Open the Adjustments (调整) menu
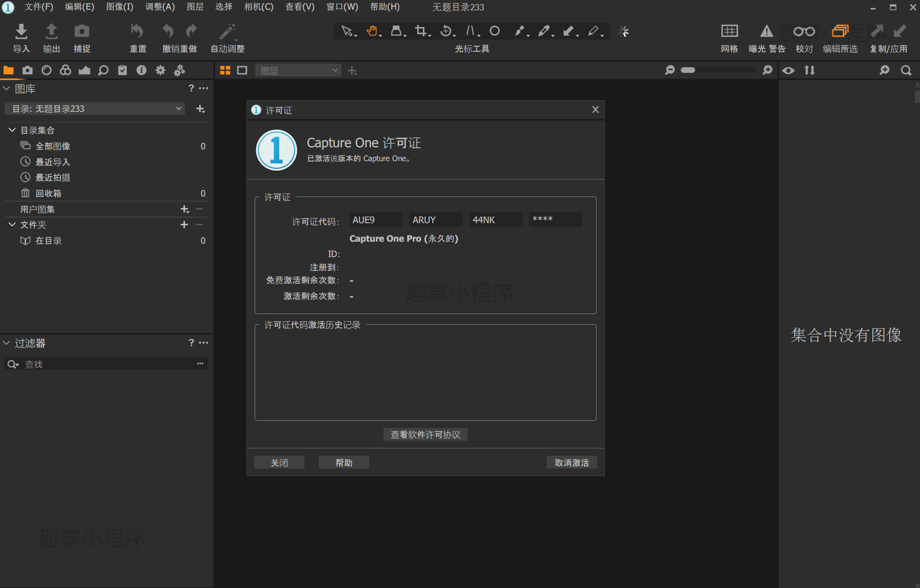The height and width of the screenshot is (588, 920). point(160,7)
